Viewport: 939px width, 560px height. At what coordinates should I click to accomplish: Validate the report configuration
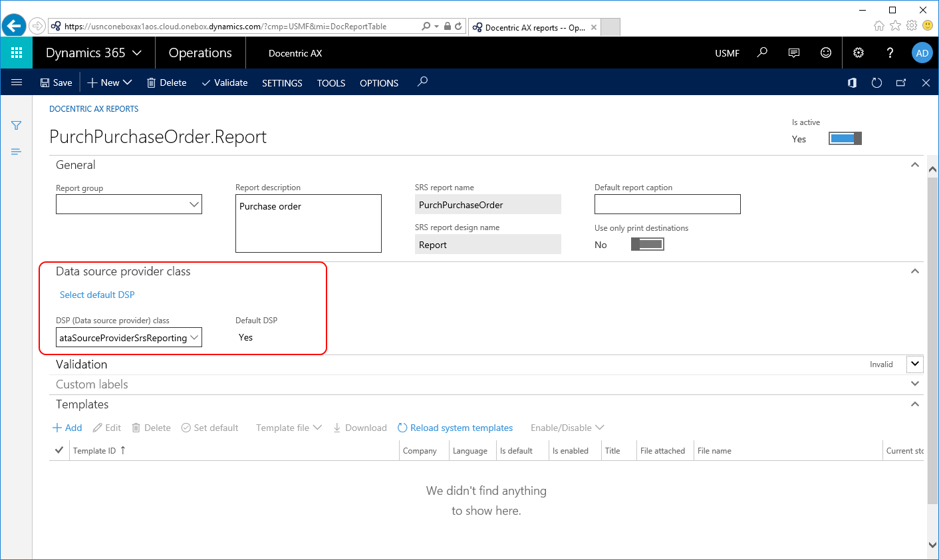tap(225, 82)
